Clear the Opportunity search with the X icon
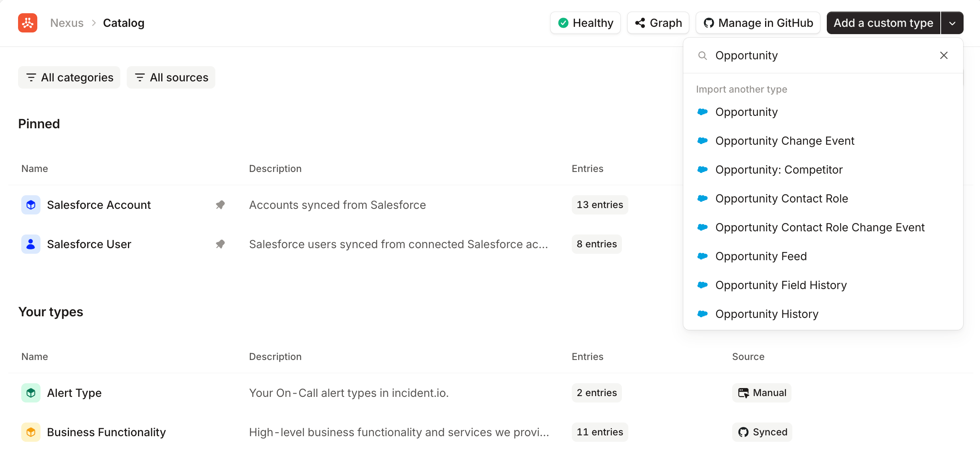Viewport: 980px width, 453px height. [x=944, y=55]
